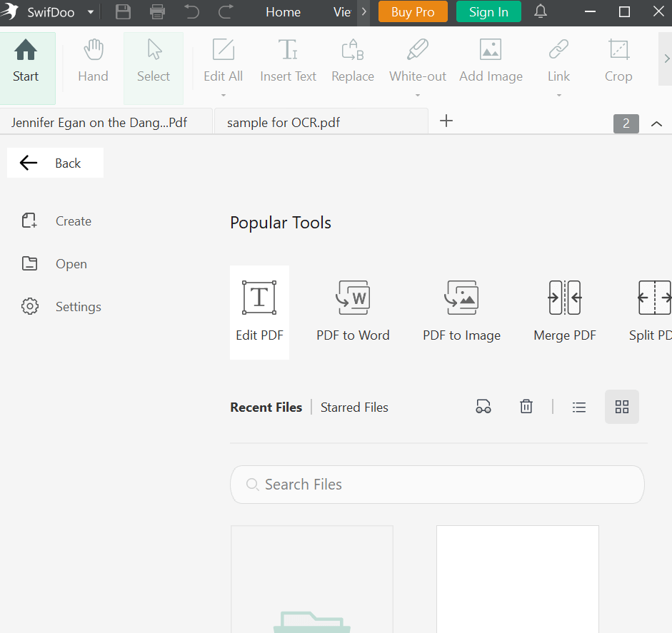Focus the Search Files field
This screenshot has width=672, height=633.
click(x=437, y=485)
